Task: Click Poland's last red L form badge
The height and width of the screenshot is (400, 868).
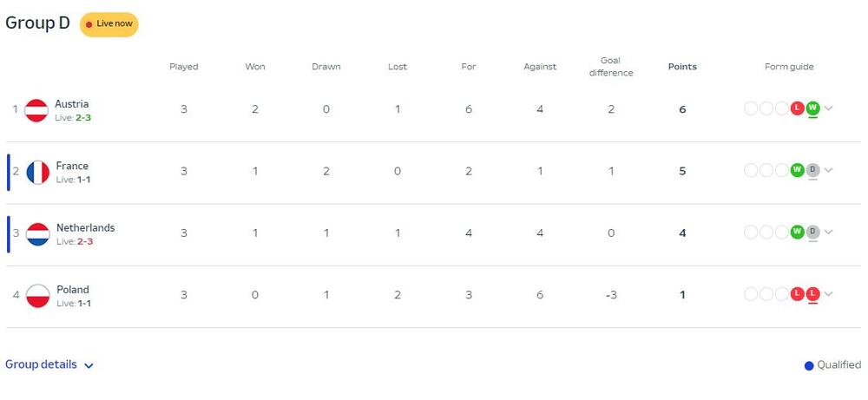Action: pos(812,294)
